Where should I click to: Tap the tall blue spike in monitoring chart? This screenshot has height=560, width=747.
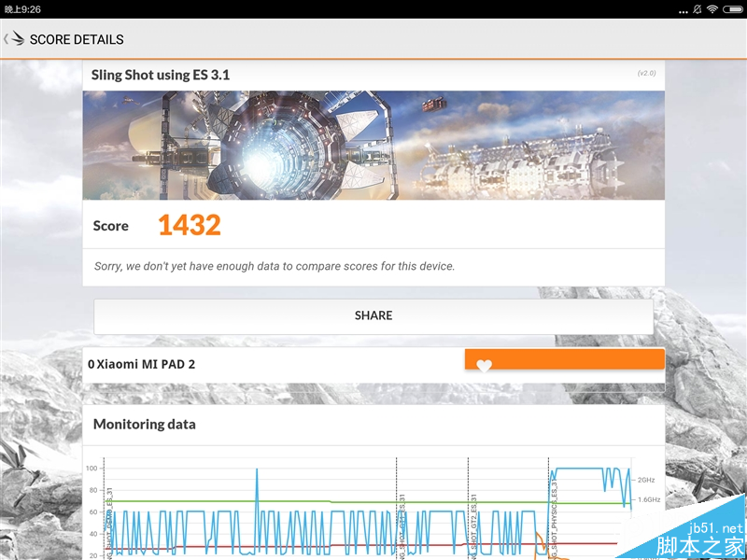256,485
